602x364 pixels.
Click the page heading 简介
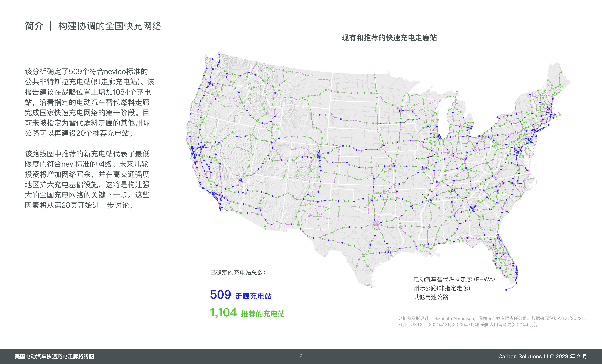click(34, 26)
